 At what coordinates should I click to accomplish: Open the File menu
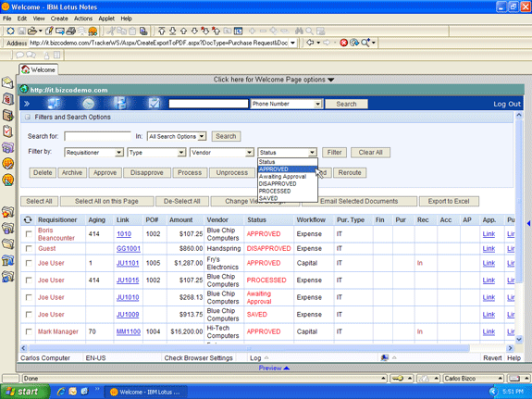[x=6, y=19]
